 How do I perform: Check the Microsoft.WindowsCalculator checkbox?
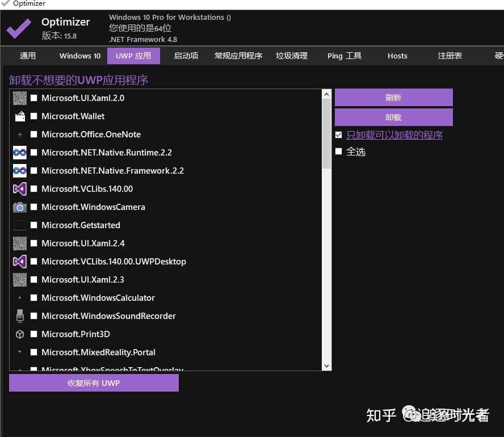[33, 298]
